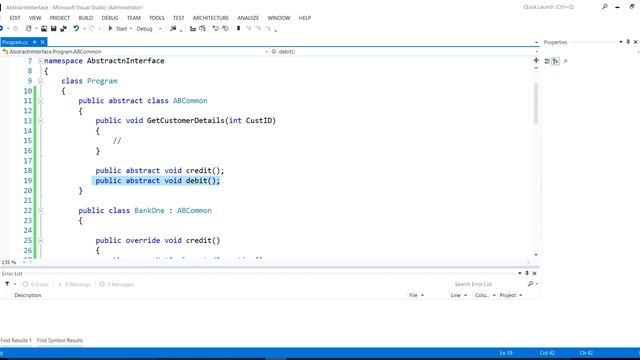This screenshot has width=640, height=360.
Task: Close the Program.cs tab
Action: point(42,42)
